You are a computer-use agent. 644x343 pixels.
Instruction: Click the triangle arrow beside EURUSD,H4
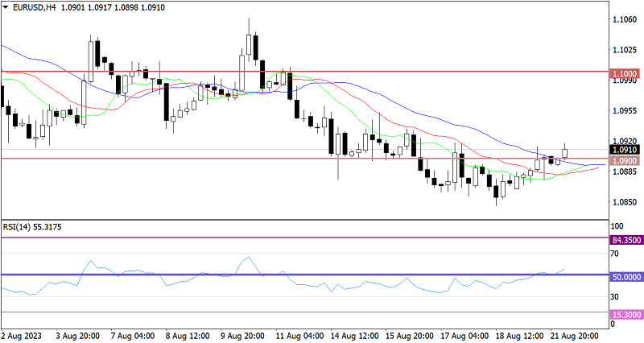pos(6,7)
